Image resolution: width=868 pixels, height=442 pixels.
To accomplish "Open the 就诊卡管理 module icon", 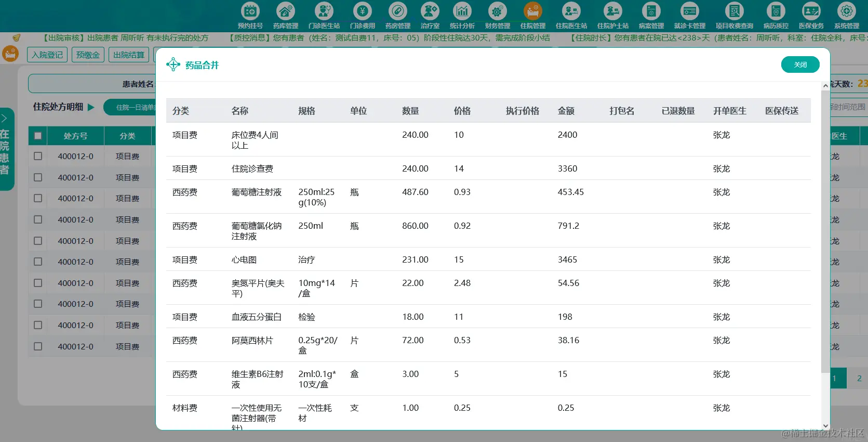I will pyautogui.click(x=690, y=11).
